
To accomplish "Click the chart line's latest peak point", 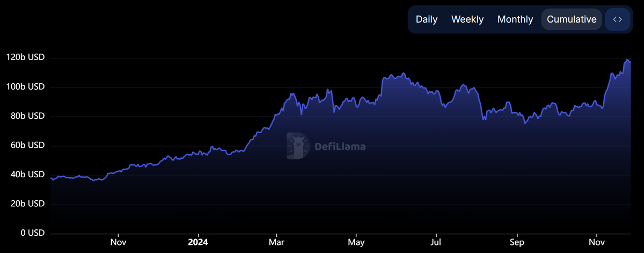I will pyautogui.click(x=627, y=60).
